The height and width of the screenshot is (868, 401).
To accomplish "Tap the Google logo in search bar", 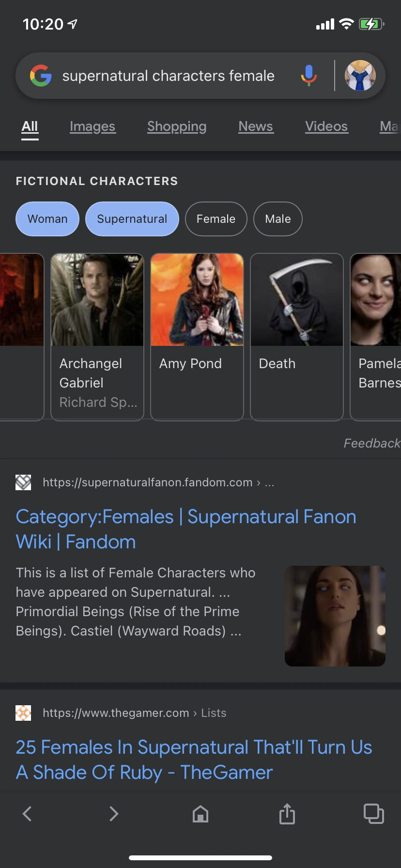I will coord(41,76).
